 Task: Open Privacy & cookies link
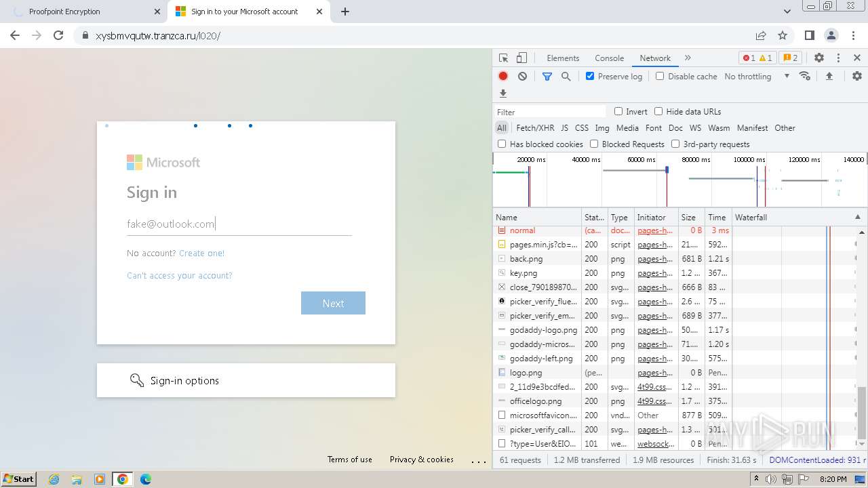tap(422, 460)
